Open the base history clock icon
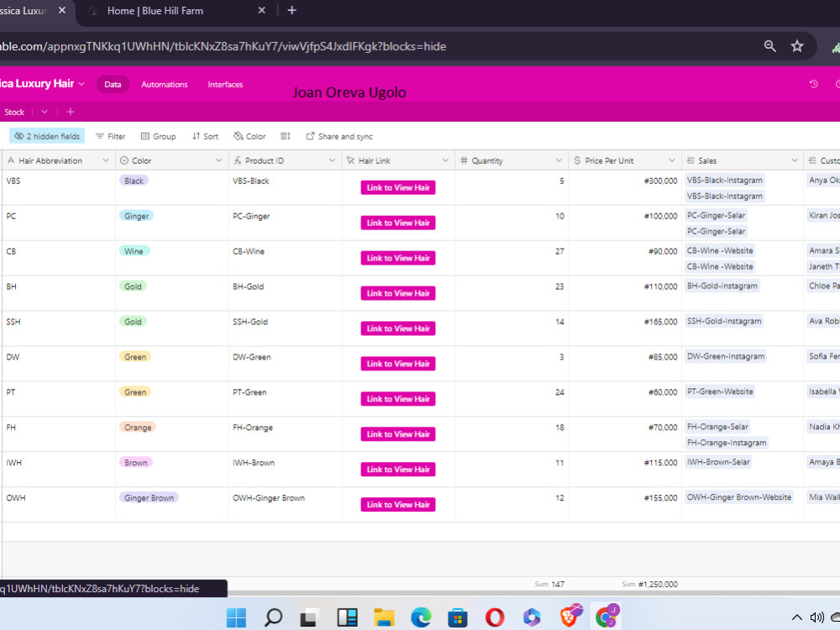The width and height of the screenshot is (840, 630). [x=813, y=84]
